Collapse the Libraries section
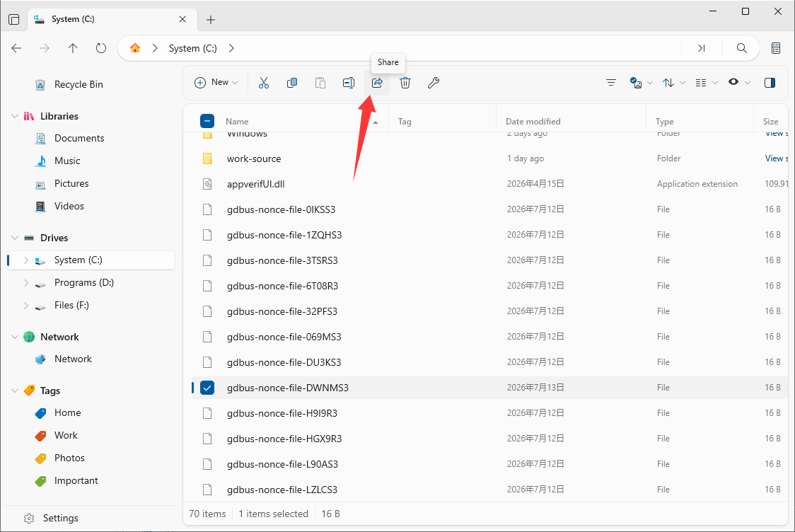 tap(15, 116)
